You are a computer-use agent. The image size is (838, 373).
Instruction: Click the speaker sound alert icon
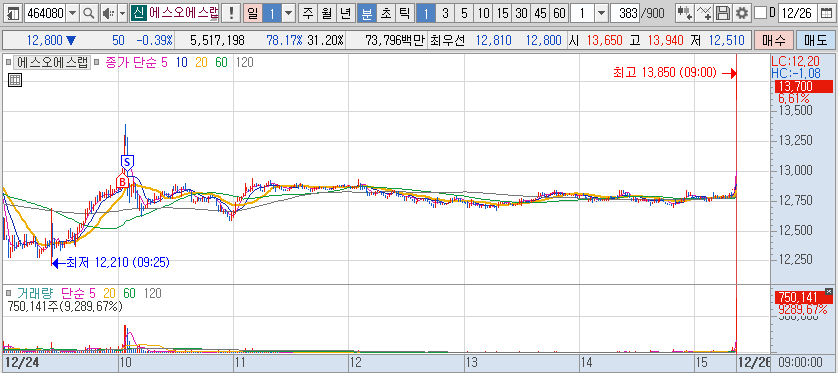point(108,14)
